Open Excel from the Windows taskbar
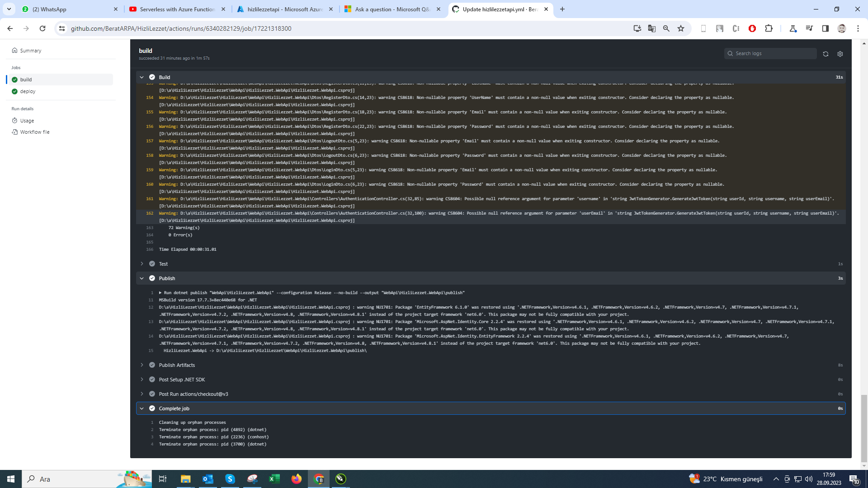The height and width of the screenshot is (488, 868). (274, 479)
